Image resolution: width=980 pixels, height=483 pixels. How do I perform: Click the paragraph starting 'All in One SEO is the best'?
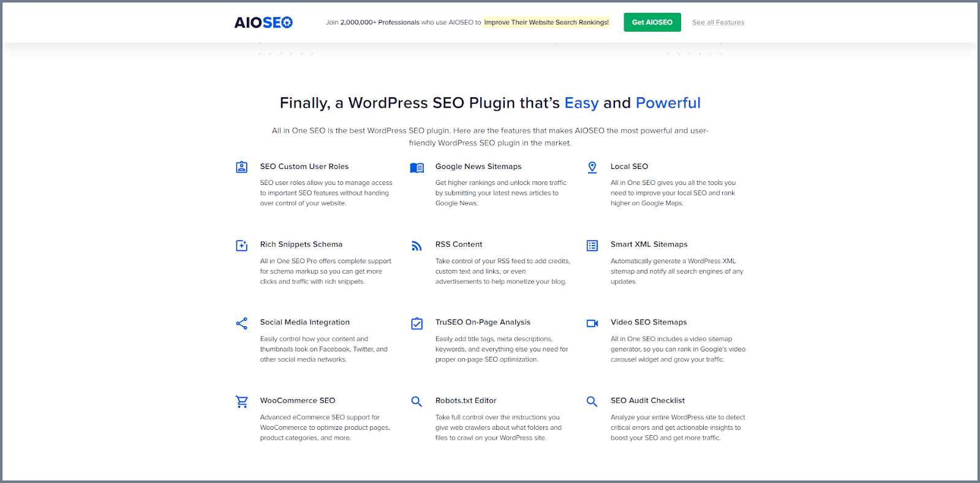click(490, 137)
